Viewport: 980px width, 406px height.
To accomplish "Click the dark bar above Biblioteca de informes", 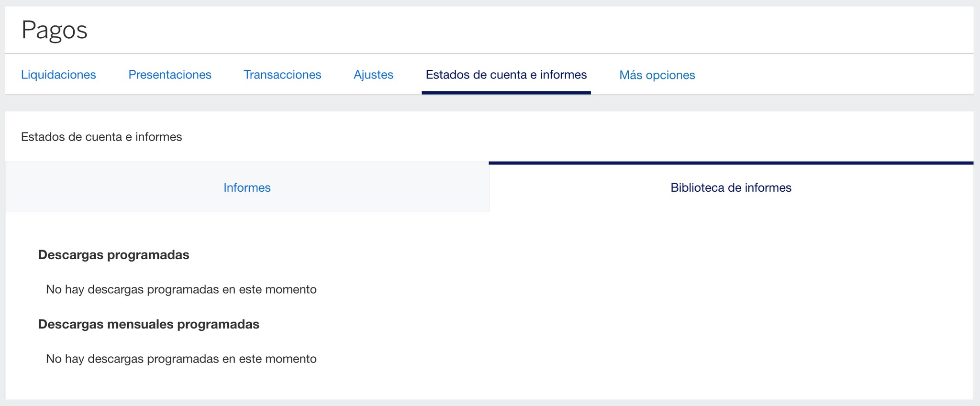I will coord(730,163).
